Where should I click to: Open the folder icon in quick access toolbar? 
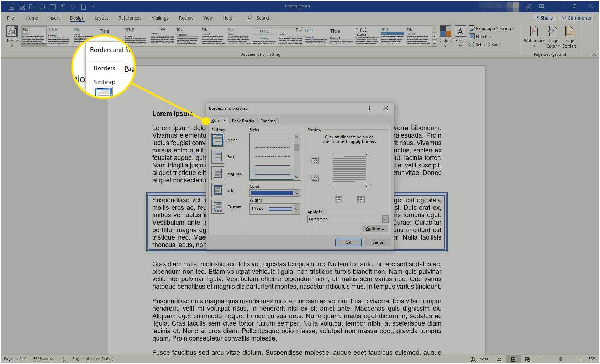[x=32, y=6]
